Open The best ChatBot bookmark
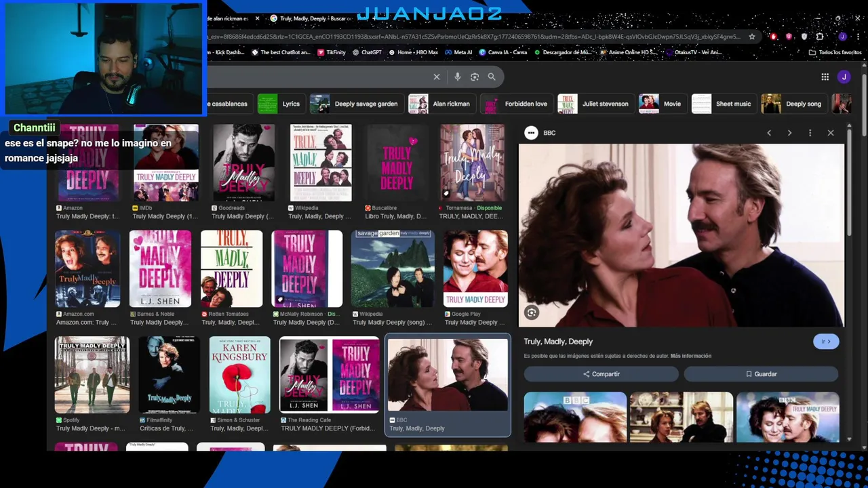The image size is (868, 488). click(x=281, y=52)
